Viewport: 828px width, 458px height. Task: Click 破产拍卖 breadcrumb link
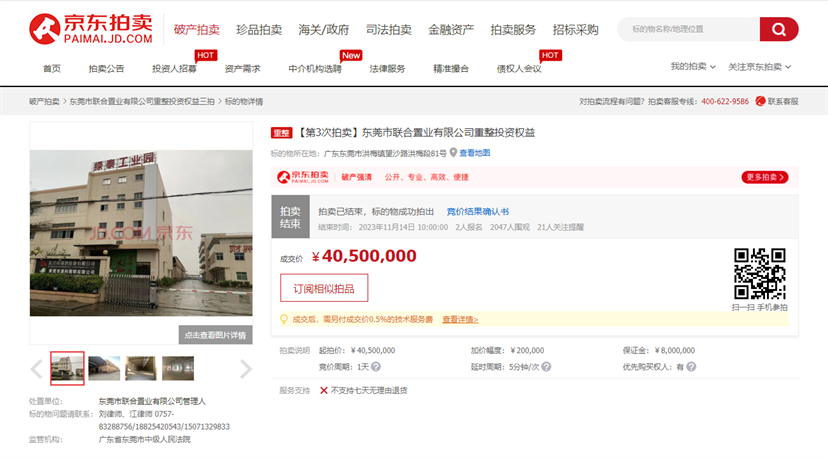(x=44, y=101)
